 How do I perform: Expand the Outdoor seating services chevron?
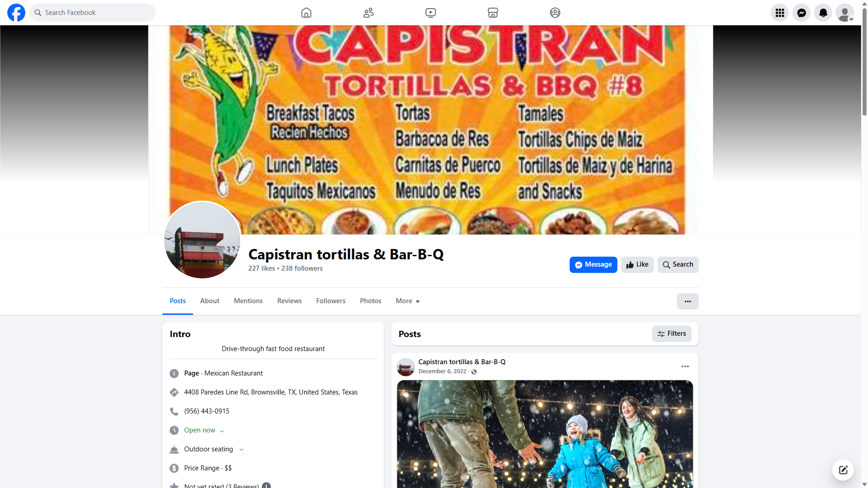pyautogui.click(x=241, y=450)
